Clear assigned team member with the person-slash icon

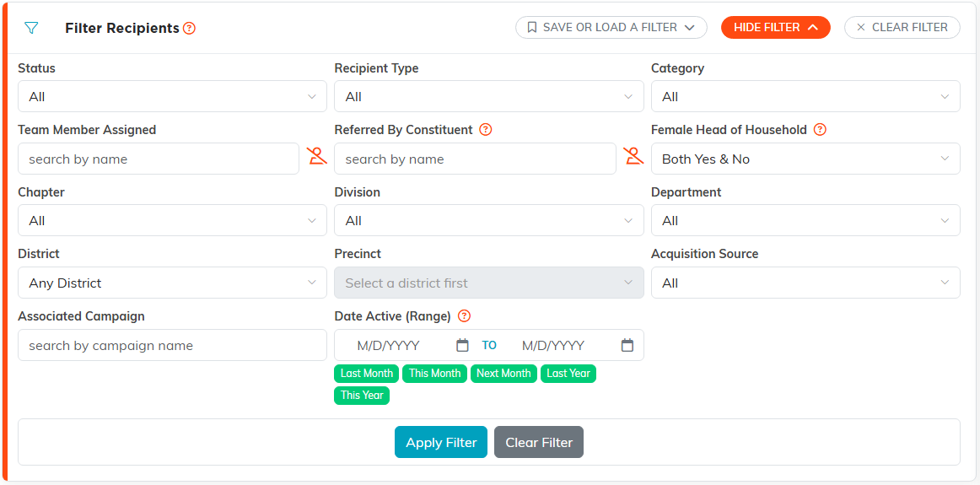(x=317, y=156)
